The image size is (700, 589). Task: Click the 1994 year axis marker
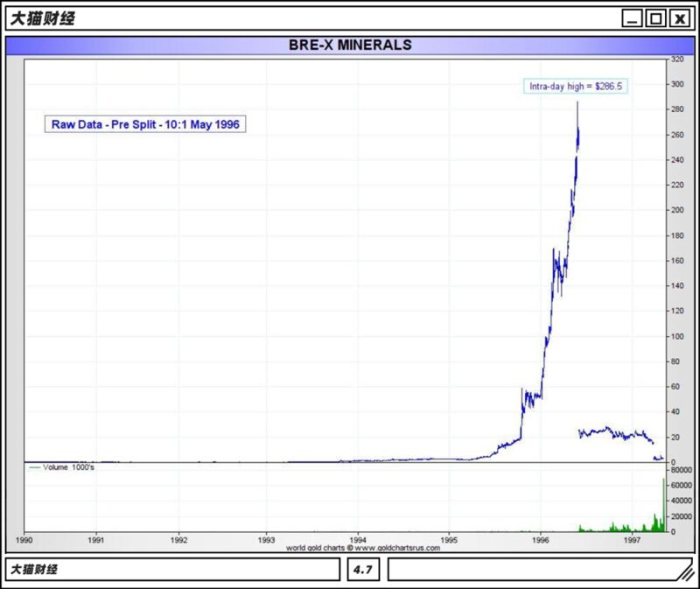(358, 540)
